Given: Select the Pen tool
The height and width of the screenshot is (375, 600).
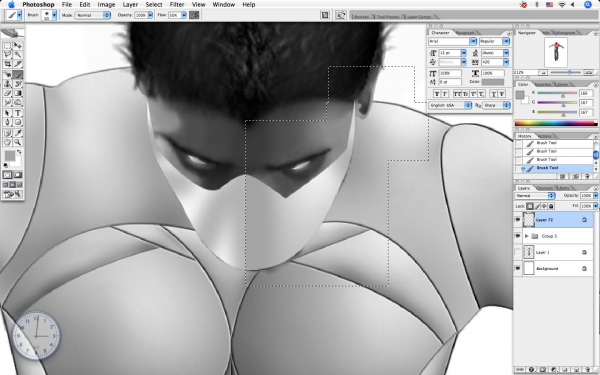Looking at the screenshot, I should (x=7, y=122).
